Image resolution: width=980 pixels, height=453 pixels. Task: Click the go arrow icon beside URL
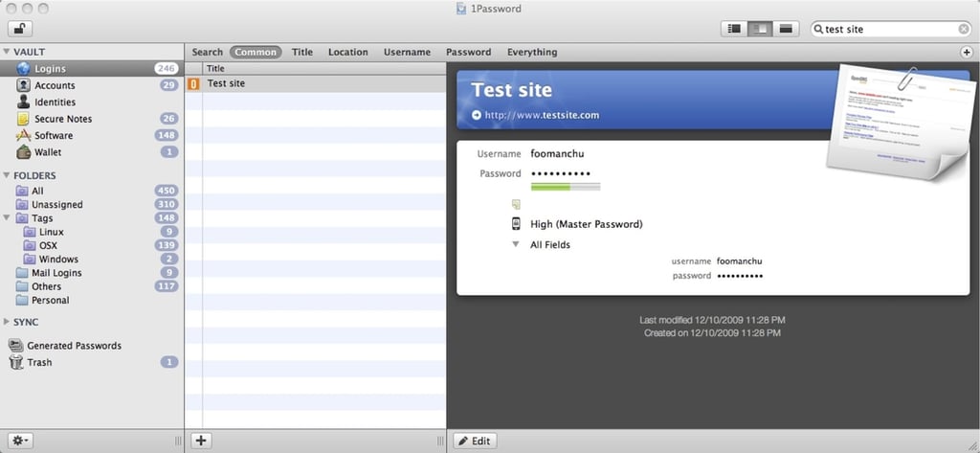point(477,115)
